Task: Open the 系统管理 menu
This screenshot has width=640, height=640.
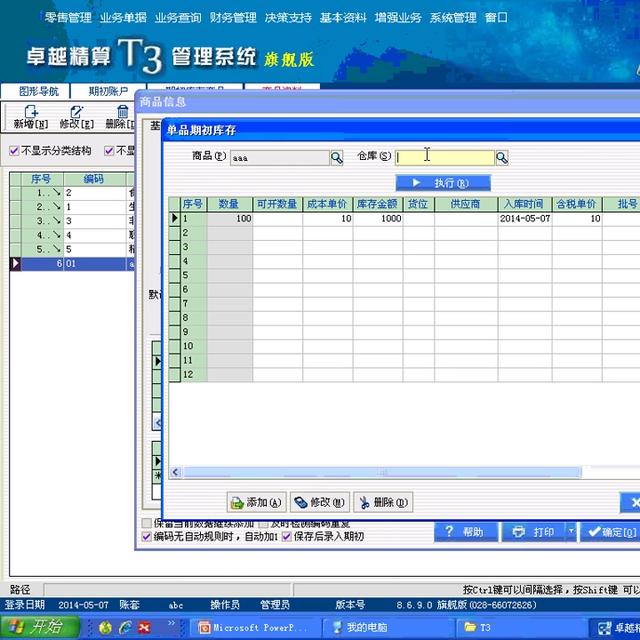Action: tap(453, 18)
